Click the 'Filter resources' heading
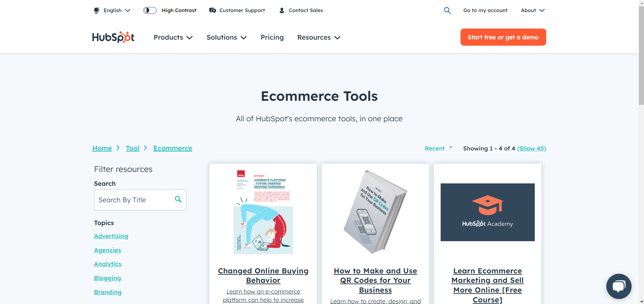Viewport: 644px width, 304px height. tap(123, 169)
